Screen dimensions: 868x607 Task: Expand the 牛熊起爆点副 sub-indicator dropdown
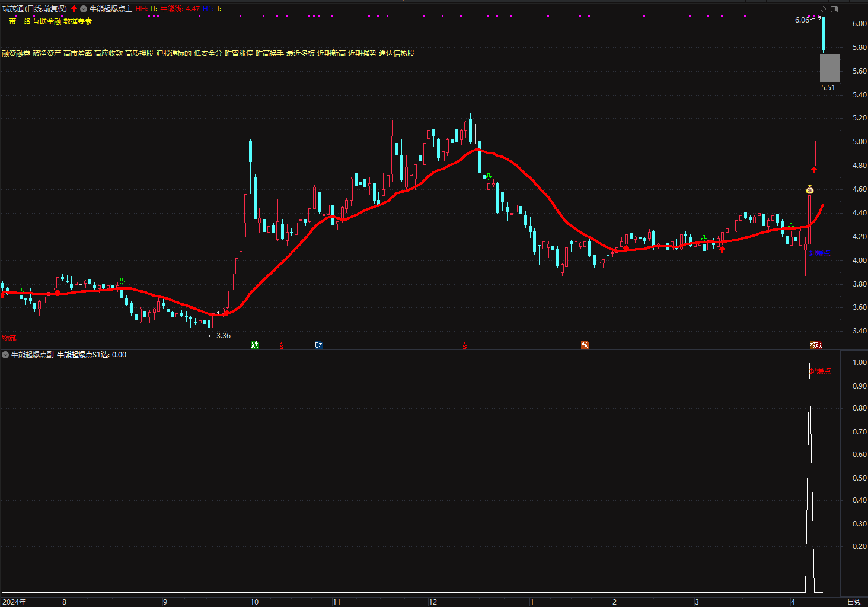pyautogui.click(x=5, y=355)
